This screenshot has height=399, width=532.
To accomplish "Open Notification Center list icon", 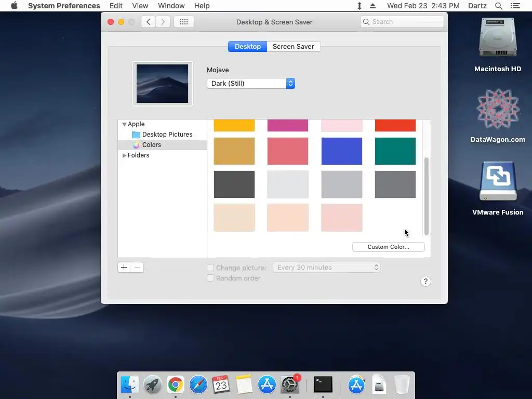I will tap(515, 6).
